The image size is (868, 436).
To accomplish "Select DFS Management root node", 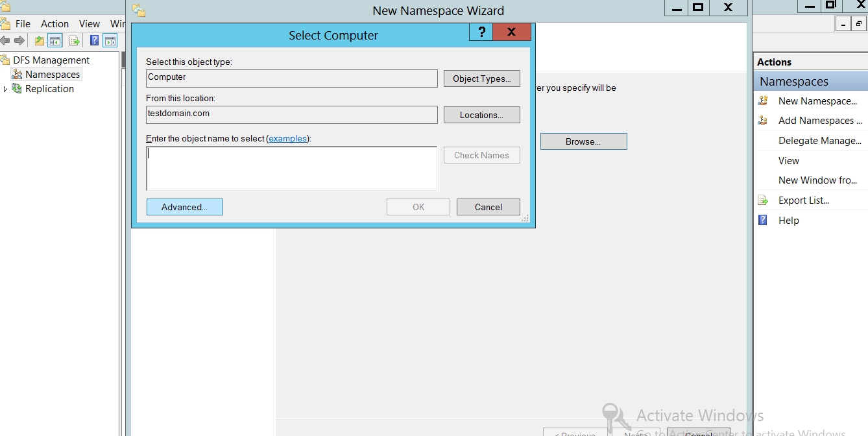I will click(51, 60).
